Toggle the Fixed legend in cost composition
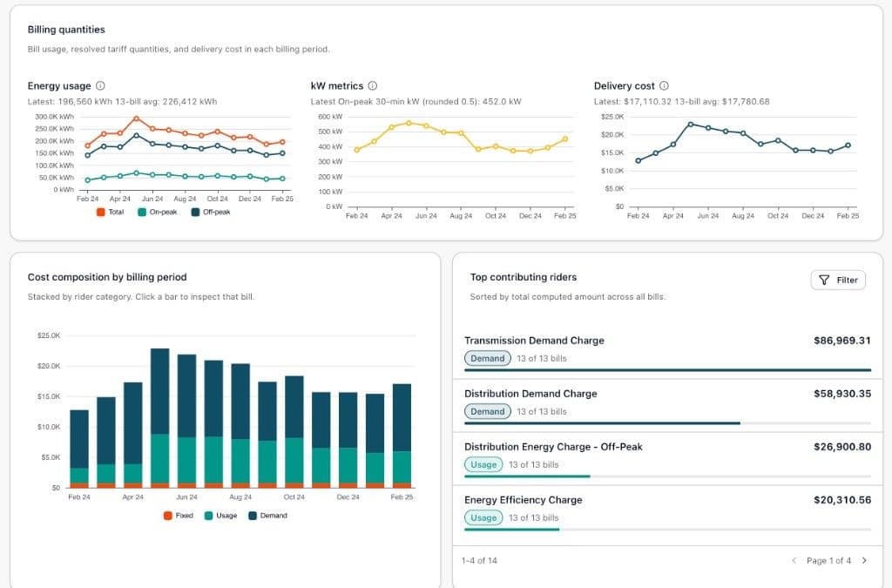This screenshot has height=588, width=892. (x=178, y=516)
